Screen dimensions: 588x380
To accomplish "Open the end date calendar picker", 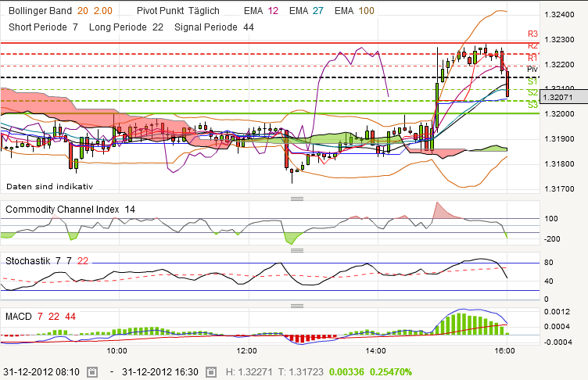I will (x=208, y=373).
